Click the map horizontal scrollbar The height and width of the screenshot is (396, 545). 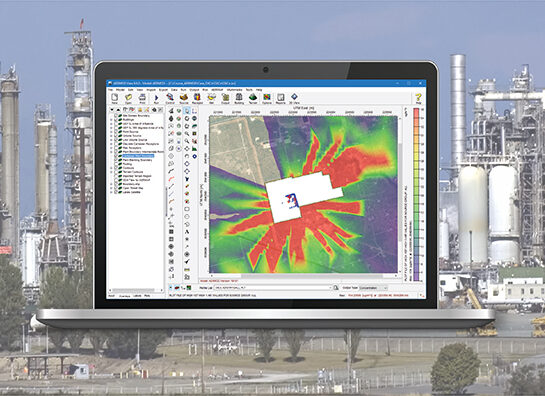click(302, 276)
